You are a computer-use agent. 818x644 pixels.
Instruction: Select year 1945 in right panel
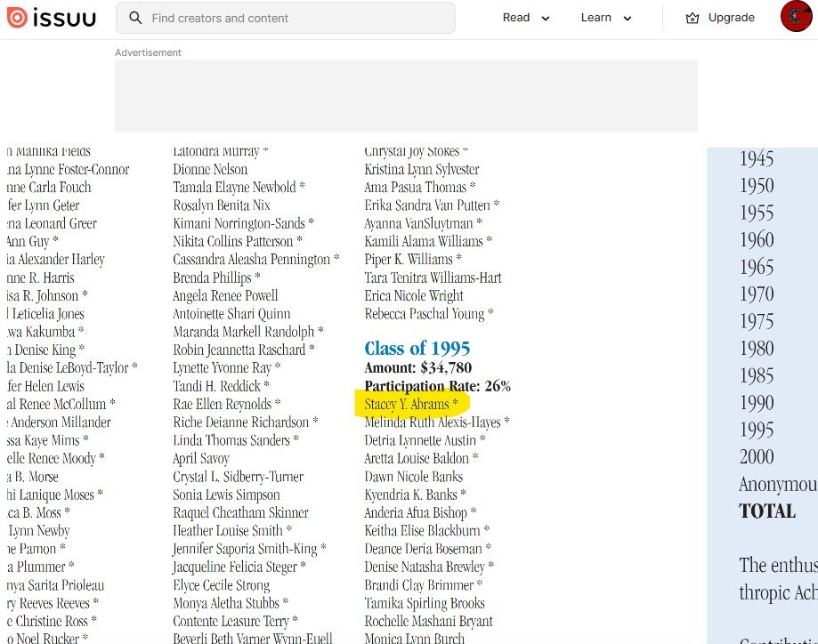click(757, 159)
